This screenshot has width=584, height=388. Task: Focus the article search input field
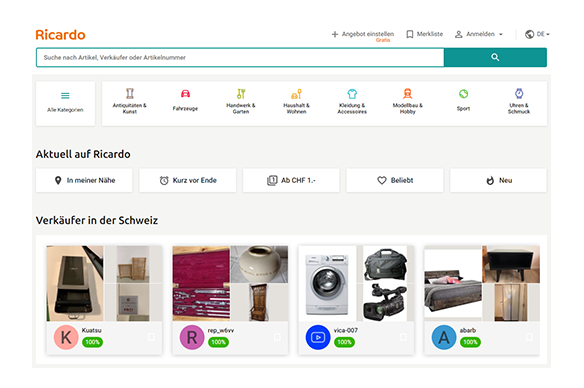tap(240, 57)
